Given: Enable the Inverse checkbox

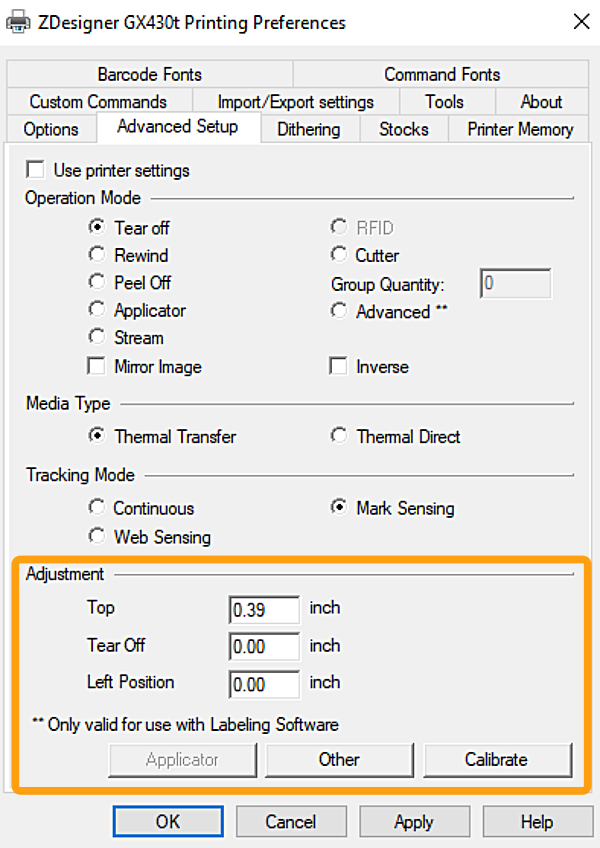Looking at the screenshot, I should click(x=339, y=366).
